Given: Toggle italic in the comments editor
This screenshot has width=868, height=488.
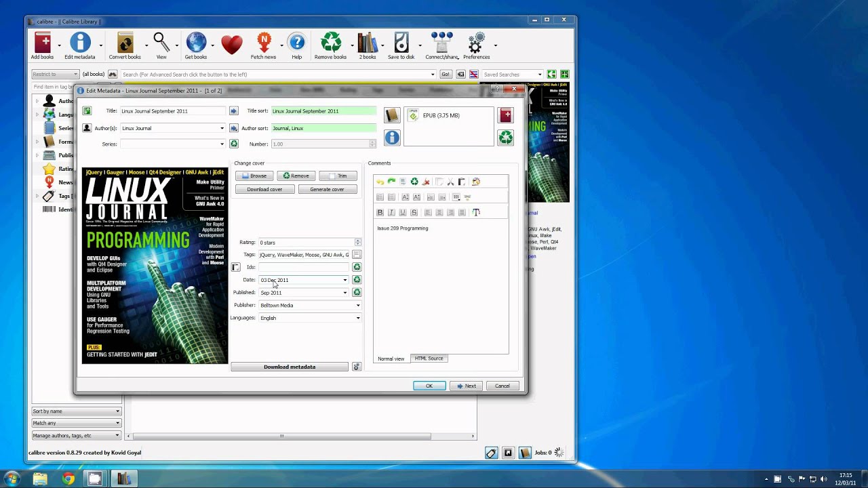Looking at the screenshot, I should click(x=391, y=212).
